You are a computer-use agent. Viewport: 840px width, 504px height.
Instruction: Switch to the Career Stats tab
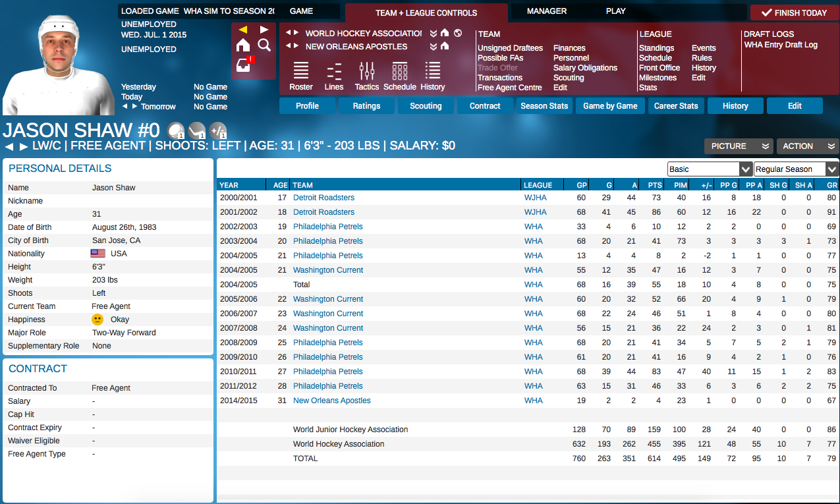coord(675,106)
